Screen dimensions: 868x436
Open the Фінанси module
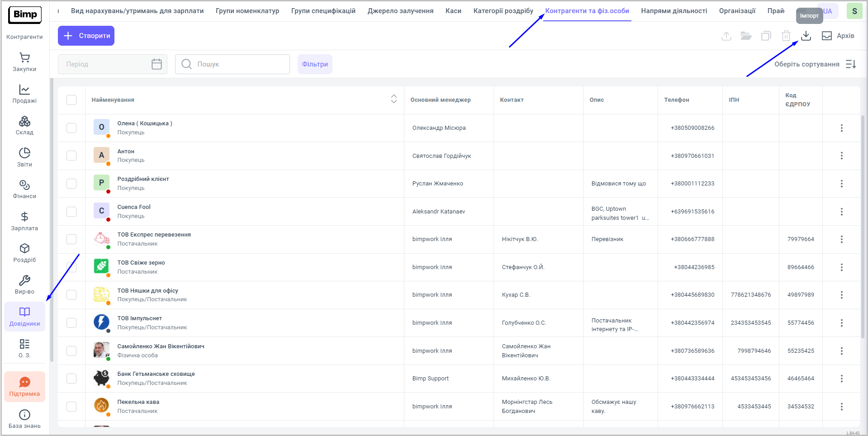click(24, 189)
